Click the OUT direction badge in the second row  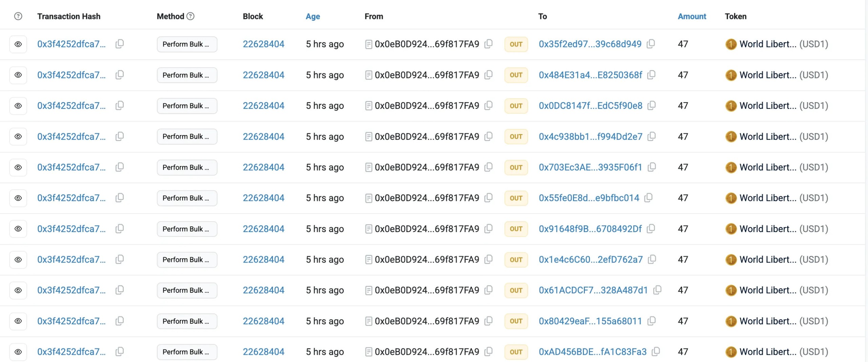(516, 75)
